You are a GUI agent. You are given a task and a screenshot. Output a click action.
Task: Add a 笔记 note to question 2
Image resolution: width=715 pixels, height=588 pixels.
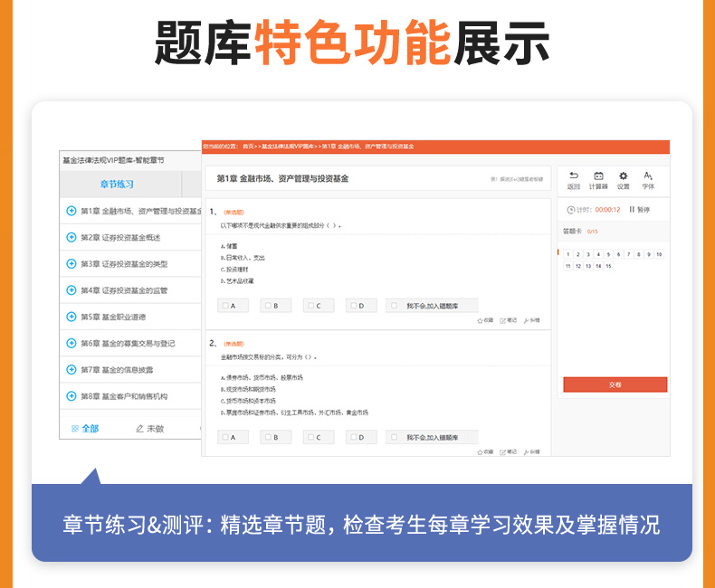pyautogui.click(x=508, y=452)
